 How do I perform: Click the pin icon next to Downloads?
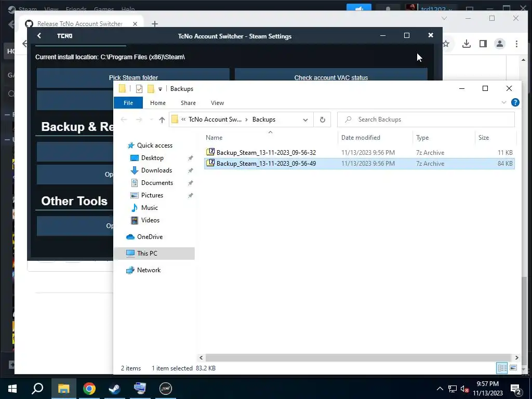pos(190,170)
